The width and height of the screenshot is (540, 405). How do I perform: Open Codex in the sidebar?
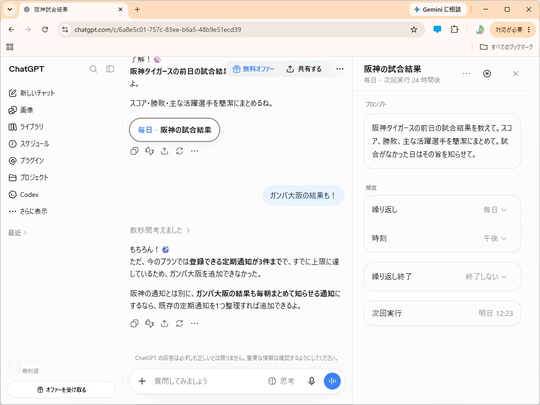pos(23,195)
